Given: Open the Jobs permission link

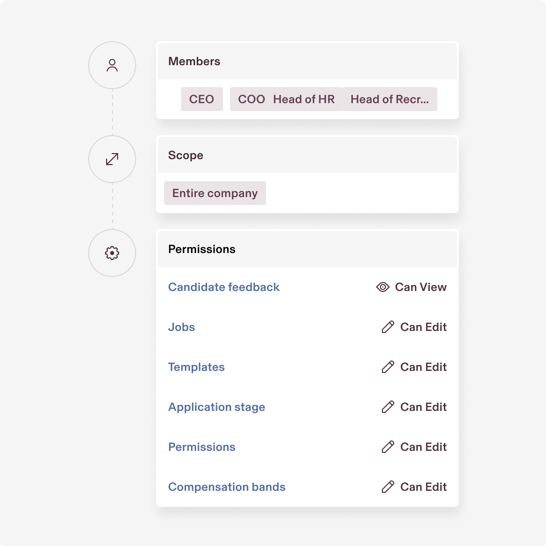Looking at the screenshot, I should 181,327.
